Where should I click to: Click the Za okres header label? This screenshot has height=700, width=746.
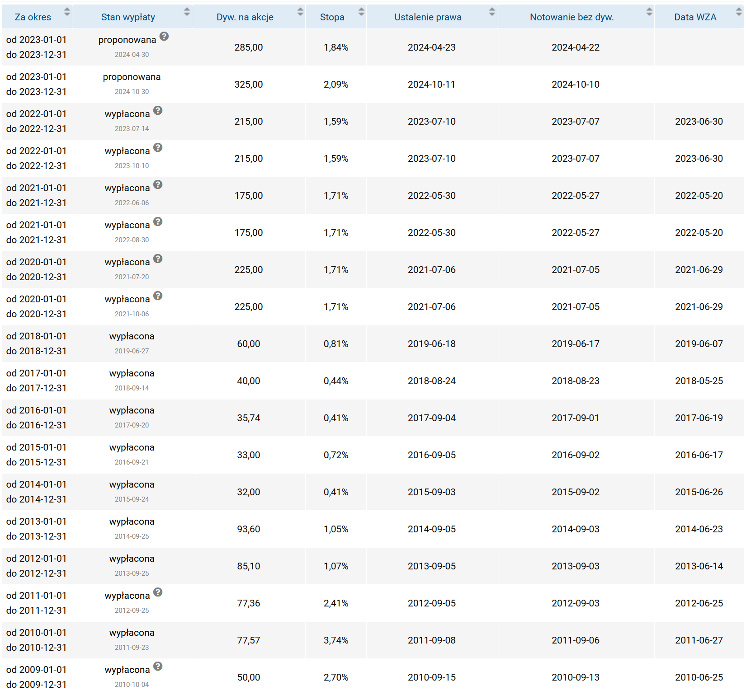(33, 17)
